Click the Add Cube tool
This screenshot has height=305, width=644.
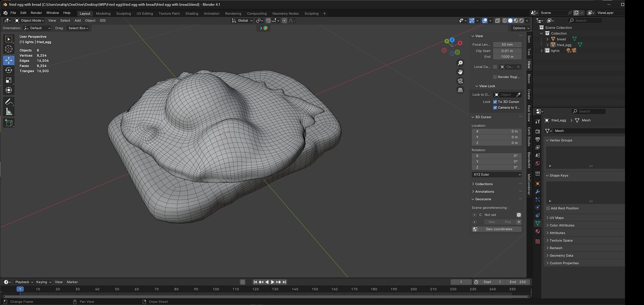(x=9, y=123)
